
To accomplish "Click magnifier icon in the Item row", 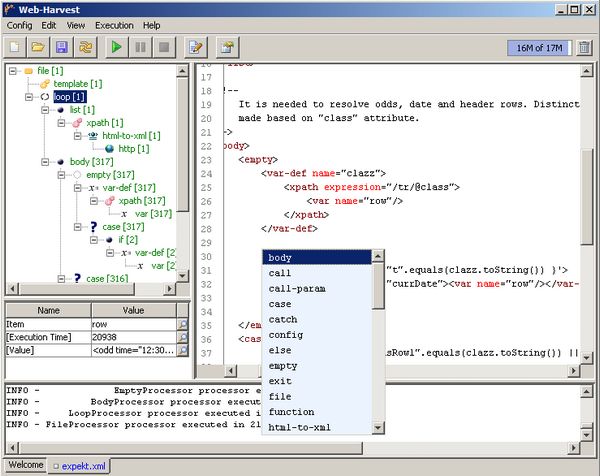I will (183, 324).
